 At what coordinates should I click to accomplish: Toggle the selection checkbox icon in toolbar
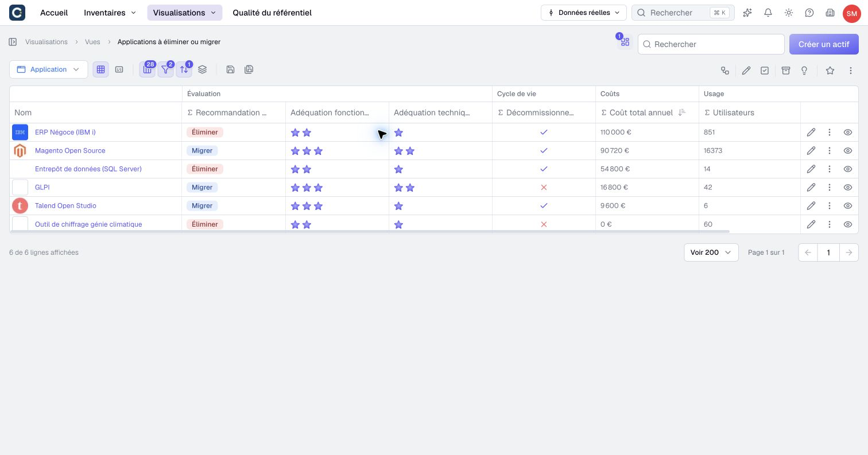[x=765, y=71]
